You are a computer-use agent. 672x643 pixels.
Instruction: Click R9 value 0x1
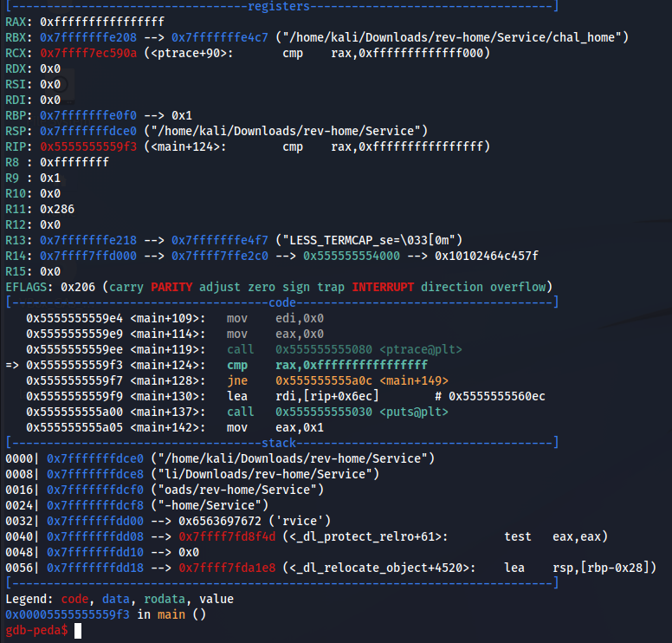pos(50,178)
